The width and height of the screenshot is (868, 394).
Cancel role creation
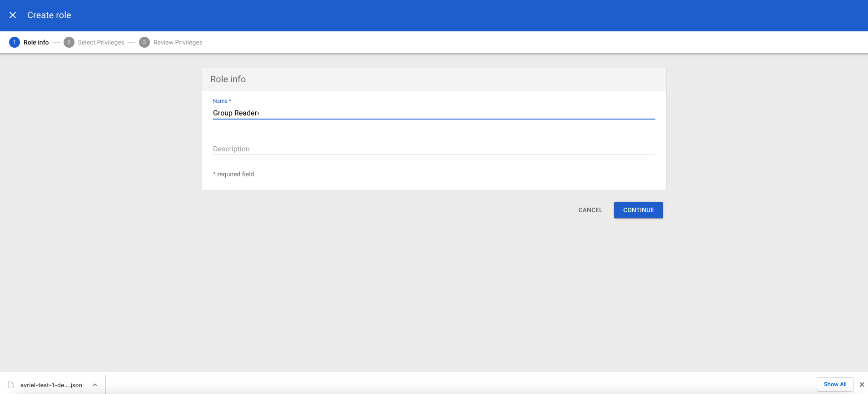590,210
